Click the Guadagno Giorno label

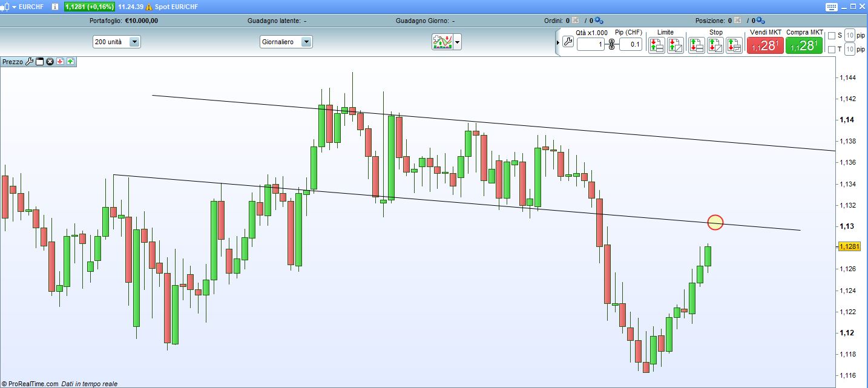pyautogui.click(x=422, y=21)
